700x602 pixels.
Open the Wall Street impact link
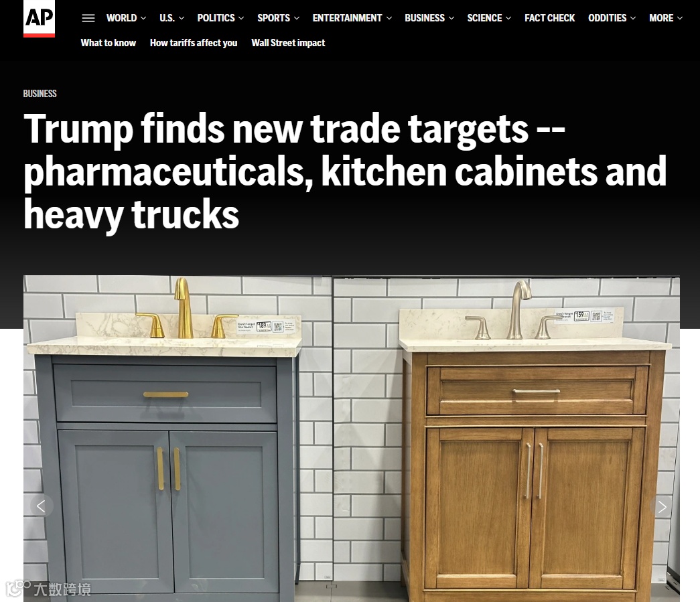click(x=288, y=43)
